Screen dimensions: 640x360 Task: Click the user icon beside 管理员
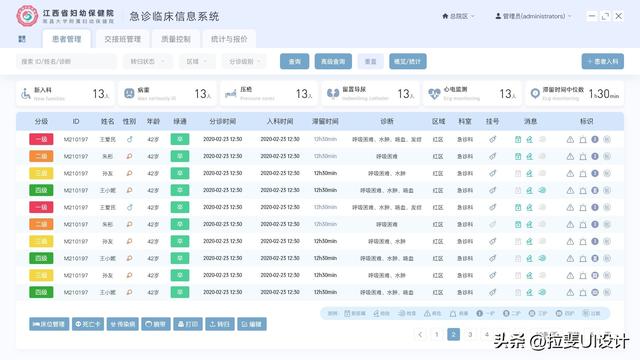tap(498, 16)
